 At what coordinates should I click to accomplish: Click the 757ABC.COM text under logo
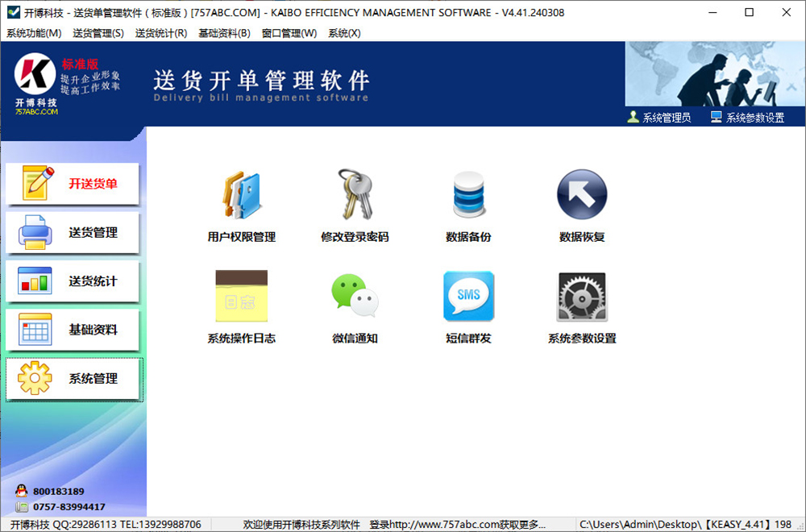point(36,111)
